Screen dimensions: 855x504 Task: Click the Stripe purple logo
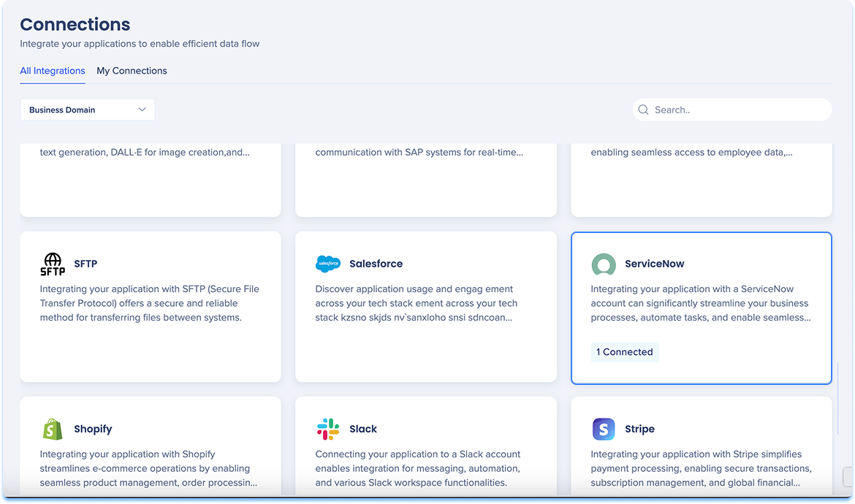pyautogui.click(x=603, y=429)
